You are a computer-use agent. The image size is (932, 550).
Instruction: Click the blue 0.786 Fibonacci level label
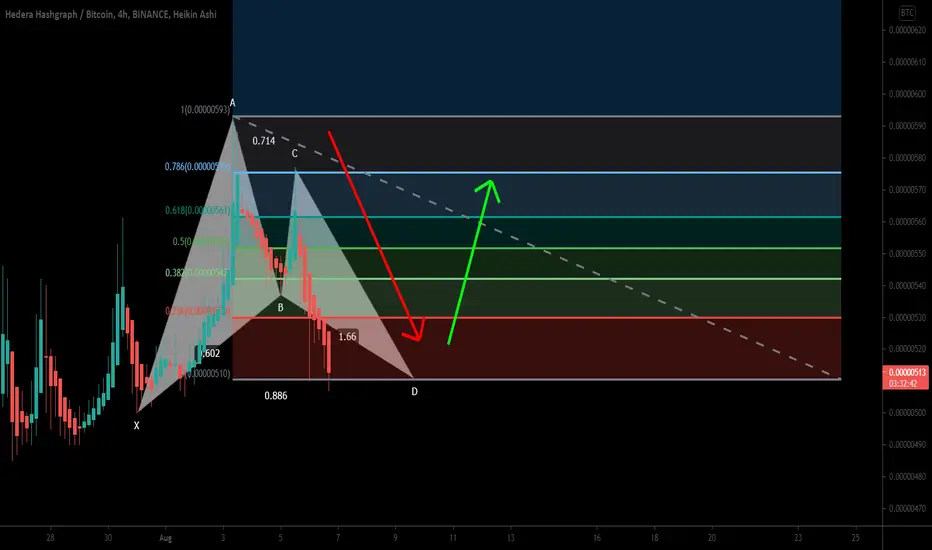coord(197,166)
